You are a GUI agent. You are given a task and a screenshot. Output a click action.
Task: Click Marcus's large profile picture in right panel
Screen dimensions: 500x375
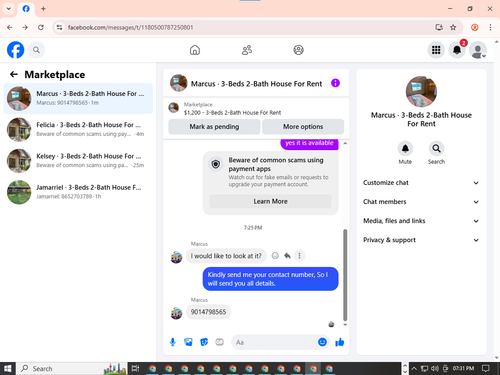421,91
